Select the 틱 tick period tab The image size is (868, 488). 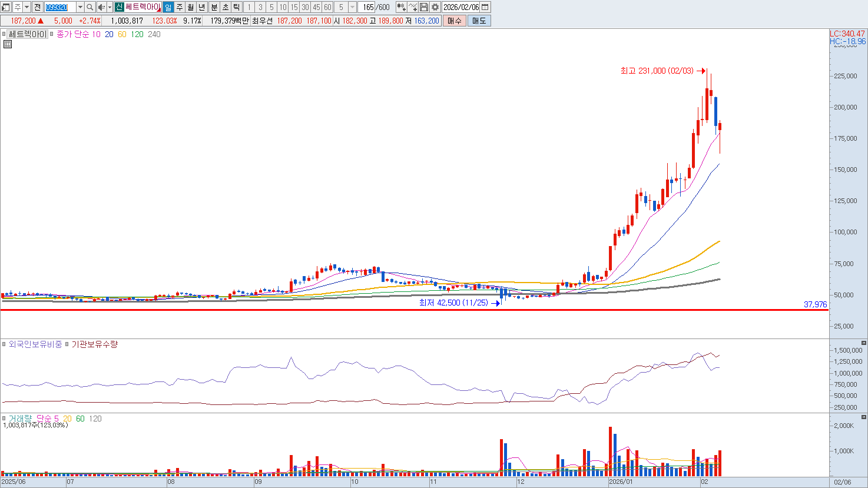(236, 7)
